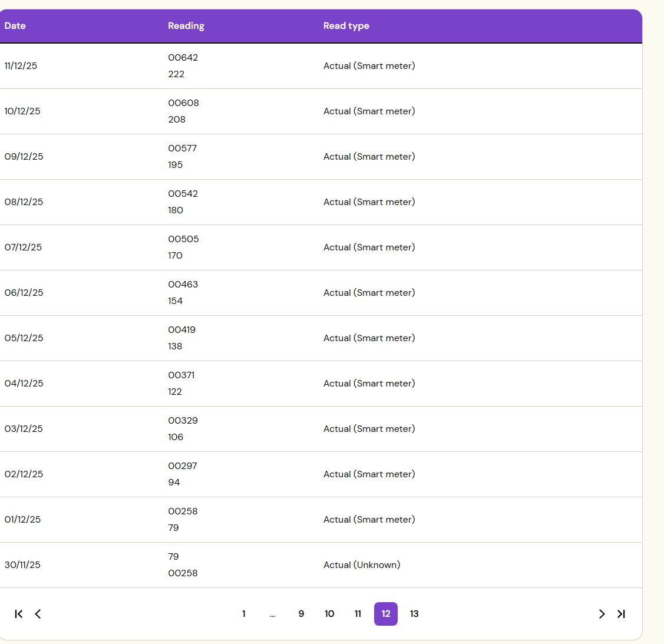Click the 00642 reading value
The height and width of the screenshot is (644, 664).
[183, 58]
